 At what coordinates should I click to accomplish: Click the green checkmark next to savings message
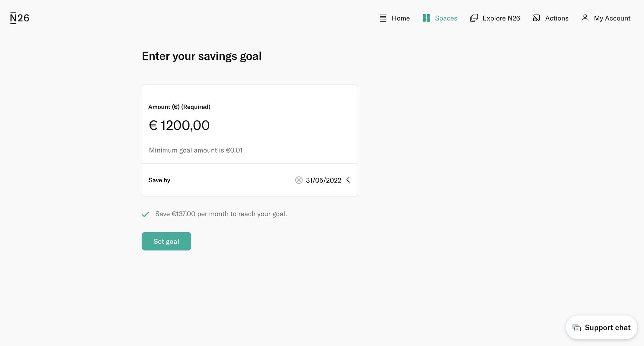point(145,214)
